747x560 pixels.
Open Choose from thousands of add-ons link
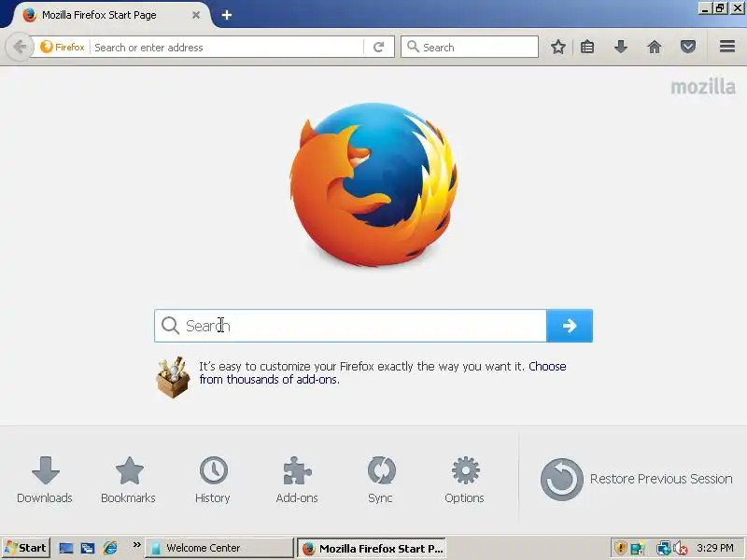pyautogui.click(x=383, y=372)
